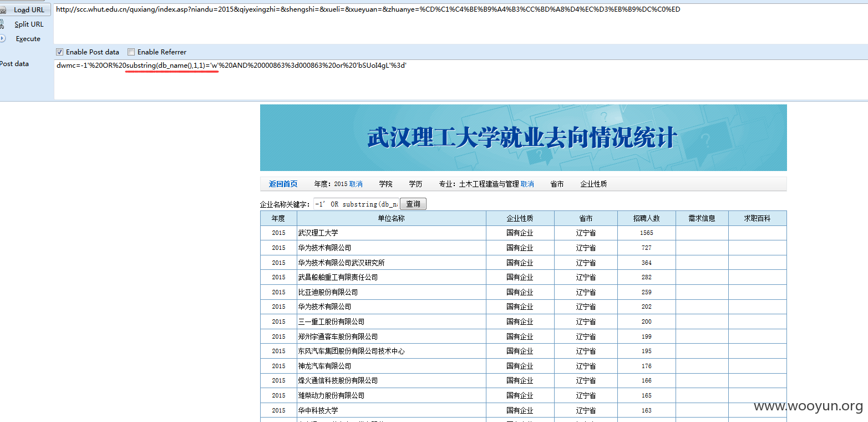Select 郑州宇通客车股份有限公司 row
Screen dimensions: 868x422
(523, 336)
